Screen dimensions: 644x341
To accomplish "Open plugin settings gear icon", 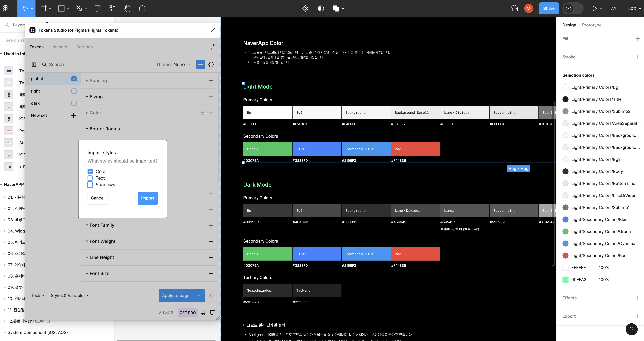I will tap(211, 296).
